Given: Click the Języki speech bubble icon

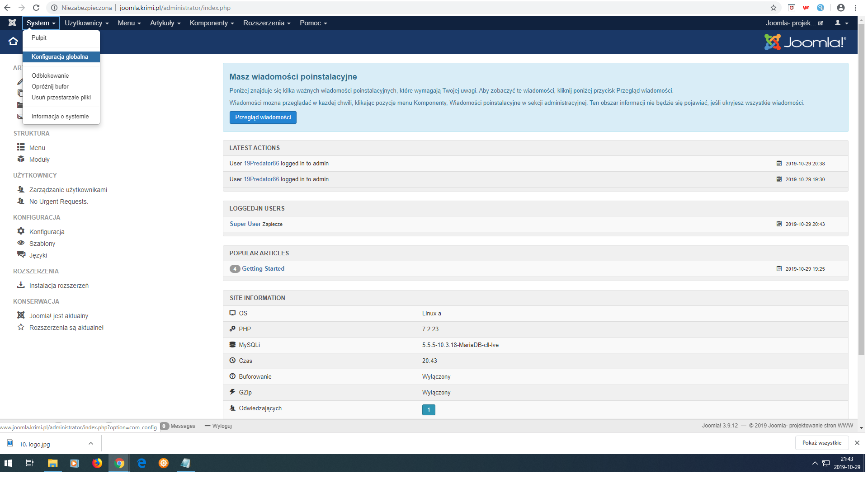Looking at the screenshot, I should (x=21, y=255).
